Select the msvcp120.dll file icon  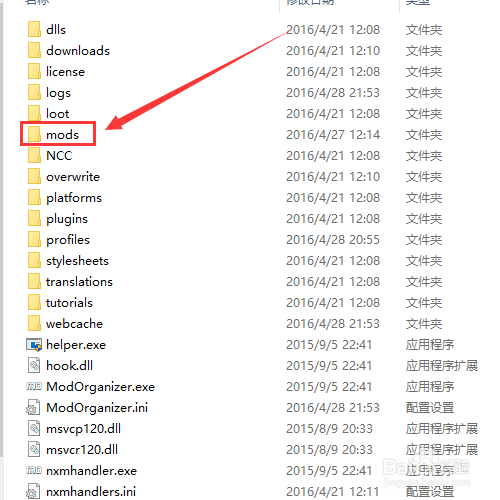34,428
